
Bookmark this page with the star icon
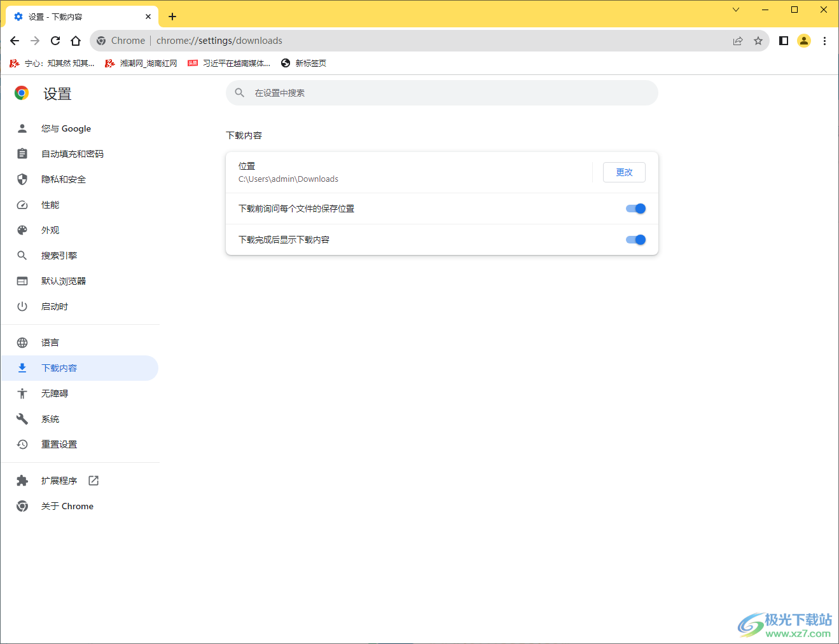(758, 41)
